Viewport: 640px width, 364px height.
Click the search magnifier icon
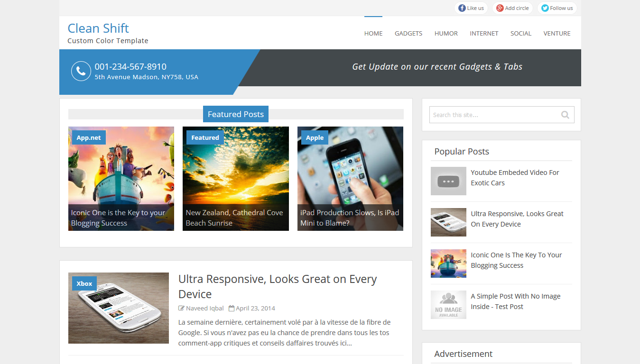[565, 115]
